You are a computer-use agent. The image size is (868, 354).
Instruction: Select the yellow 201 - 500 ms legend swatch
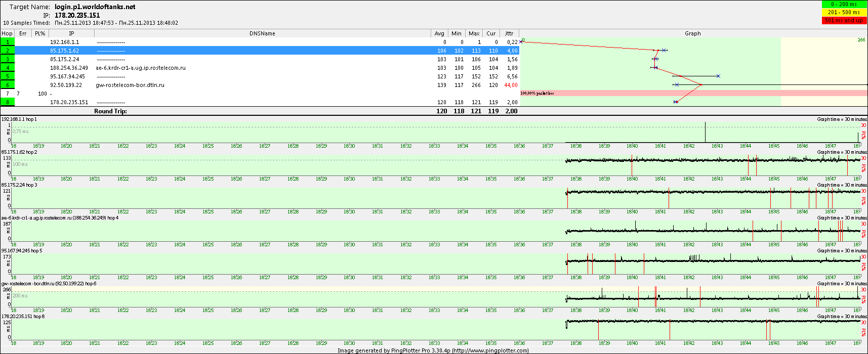pos(844,12)
